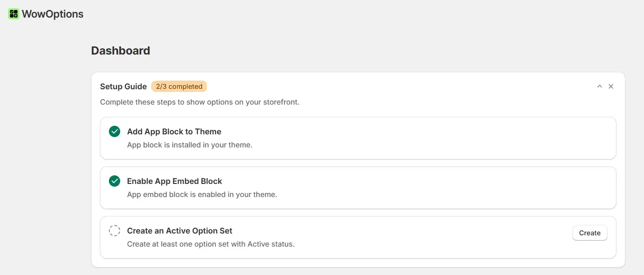Click the checkmark icon on Add App Block step
Image resolution: width=644 pixels, height=275 pixels.
(114, 131)
